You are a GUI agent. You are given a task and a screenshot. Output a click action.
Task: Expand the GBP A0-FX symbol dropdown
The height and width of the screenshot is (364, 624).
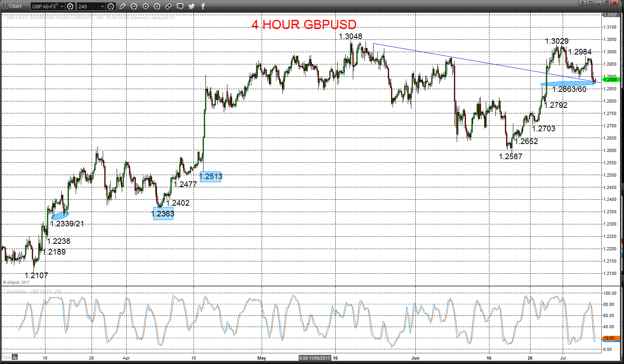62,7
